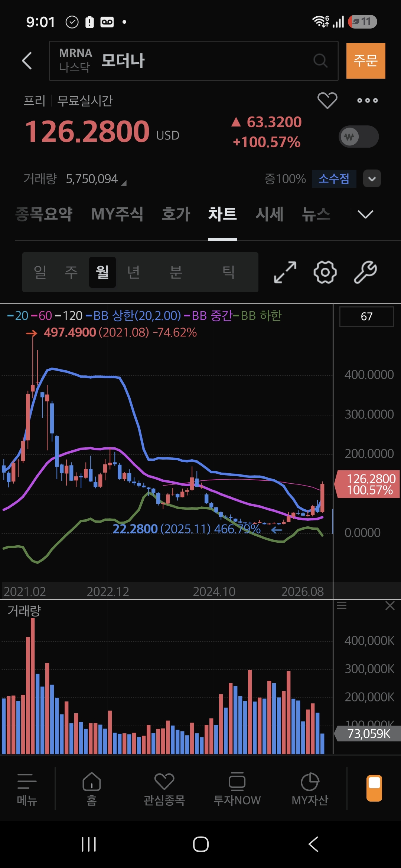The width and height of the screenshot is (401, 868).
Task: Open the 종목요약 tab
Action: [x=44, y=214]
